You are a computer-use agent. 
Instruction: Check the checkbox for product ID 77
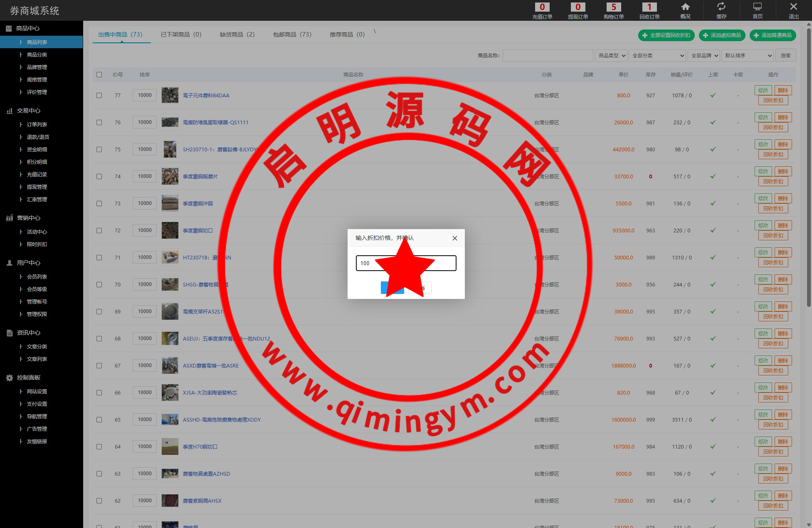coord(99,95)
